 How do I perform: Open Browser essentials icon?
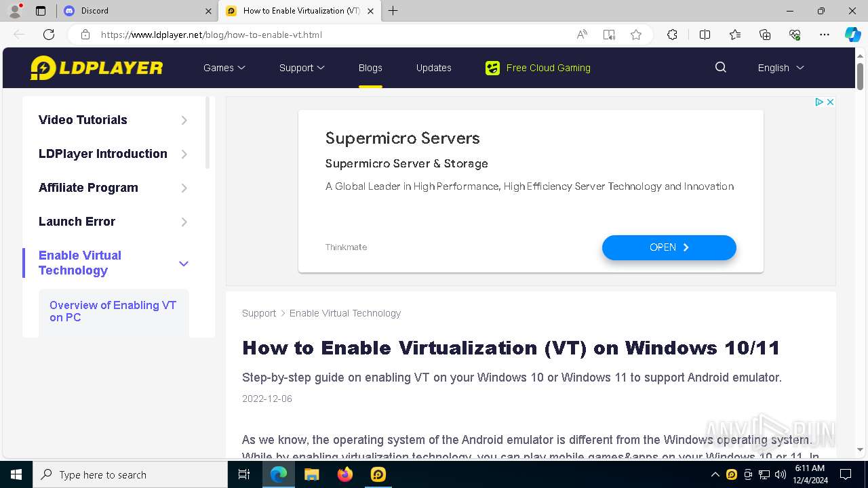pyautogui.click(x=795, y=35)
